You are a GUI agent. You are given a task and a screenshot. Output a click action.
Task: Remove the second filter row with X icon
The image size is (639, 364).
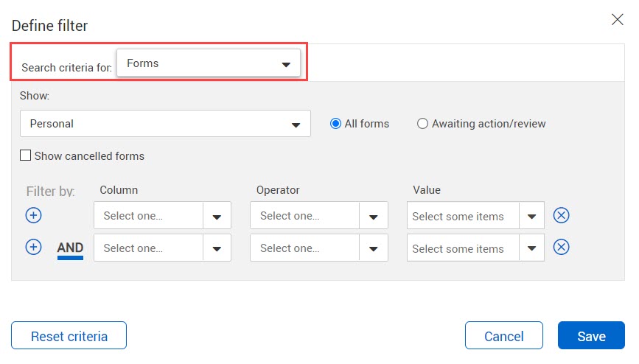pos(561,247)
